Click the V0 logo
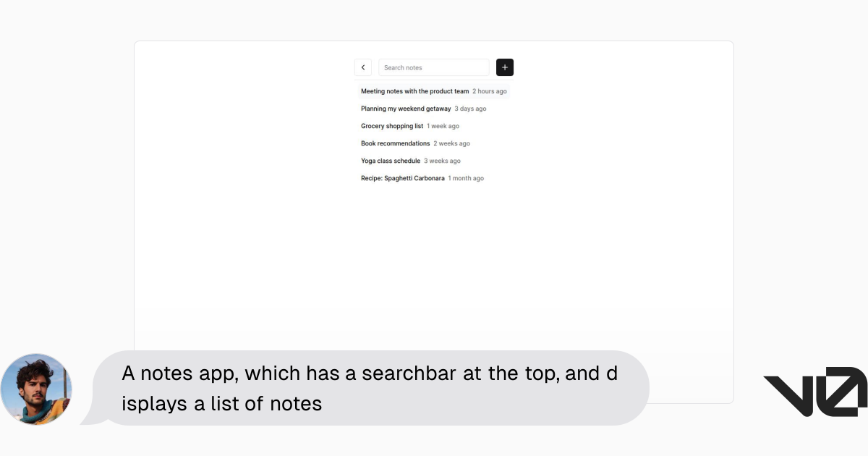868x456 pixels. coord(815,392)
